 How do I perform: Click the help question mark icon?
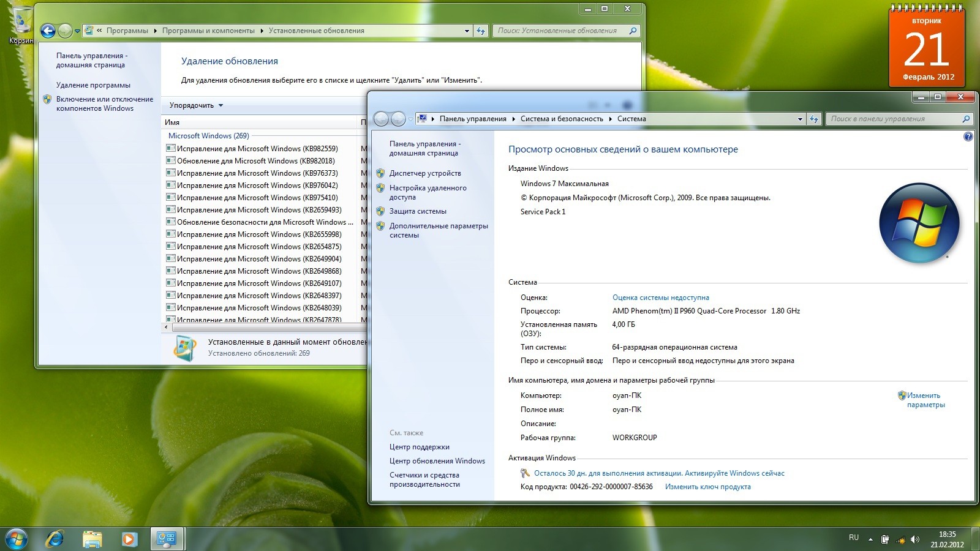click(968, 137)
